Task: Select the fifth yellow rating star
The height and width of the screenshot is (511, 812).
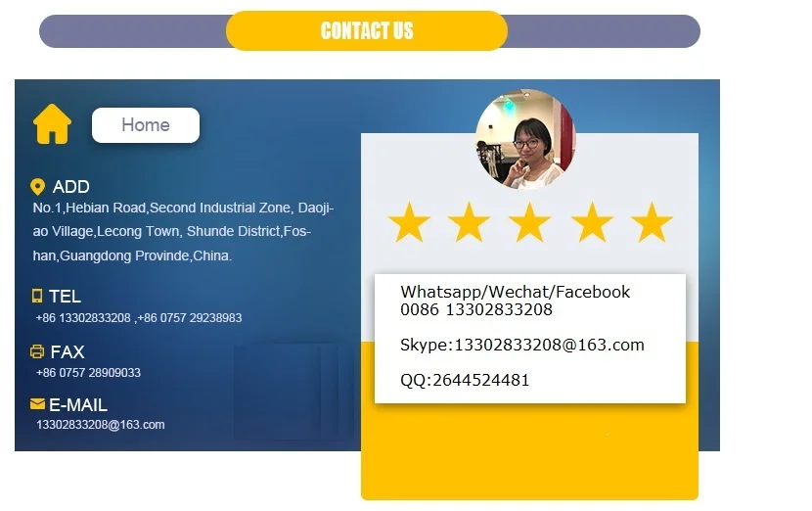Action: tap(652, 222)
